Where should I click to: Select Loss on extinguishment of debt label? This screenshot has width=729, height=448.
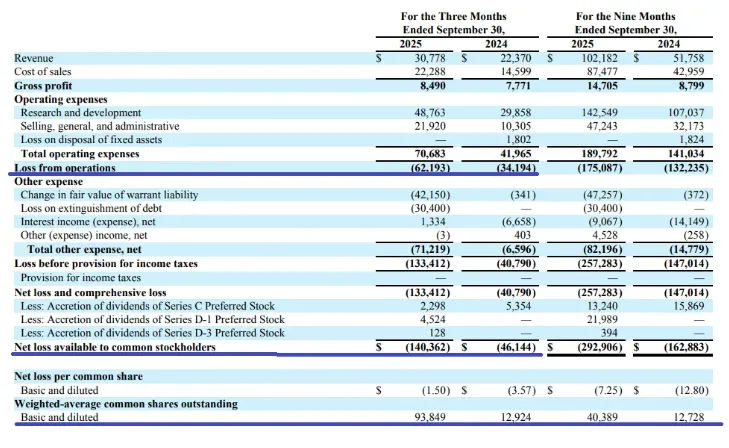[x=91, y=208]
